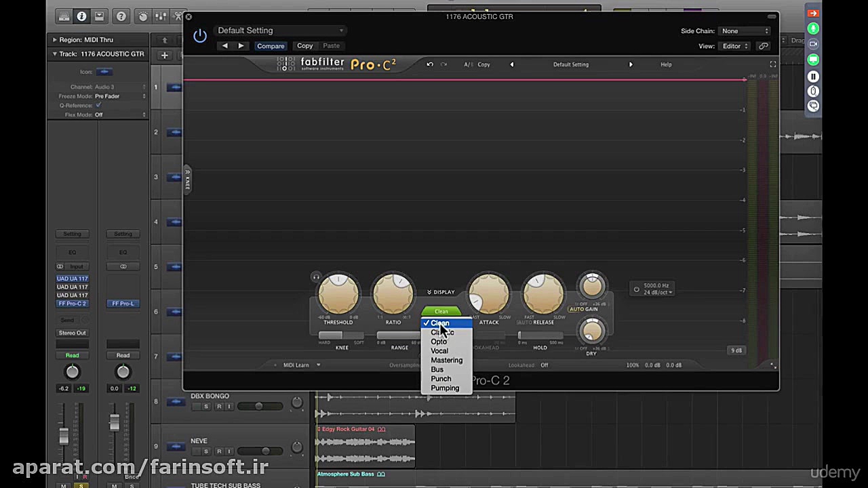Toggle the audition triggering headphone icon
The image size is (868, 488).
[x=316, y=277]
